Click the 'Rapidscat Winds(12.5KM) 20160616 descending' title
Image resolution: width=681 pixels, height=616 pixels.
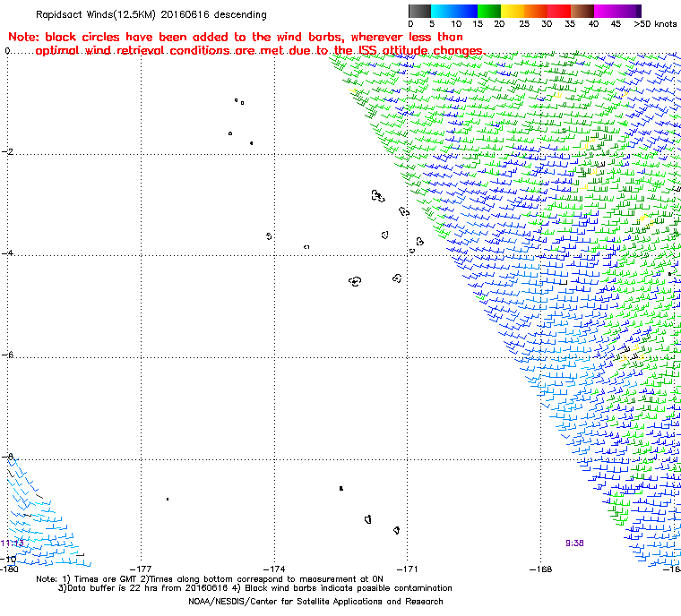151,14
